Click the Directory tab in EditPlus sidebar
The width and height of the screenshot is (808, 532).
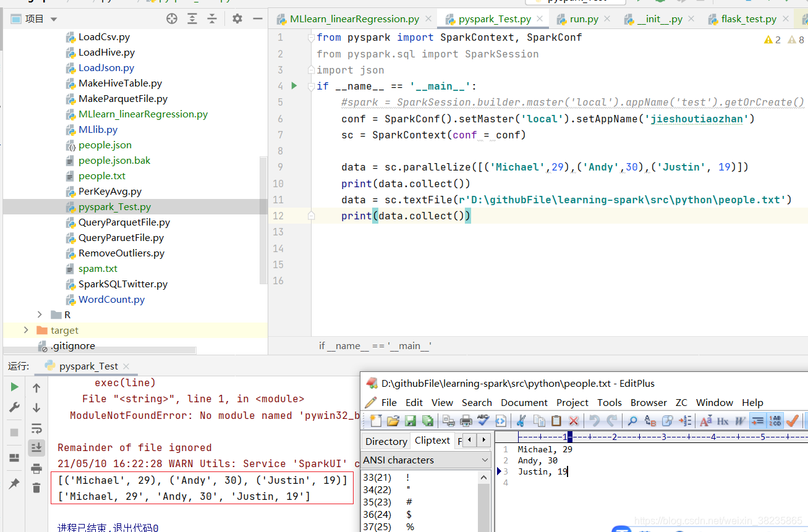[386, 441]
